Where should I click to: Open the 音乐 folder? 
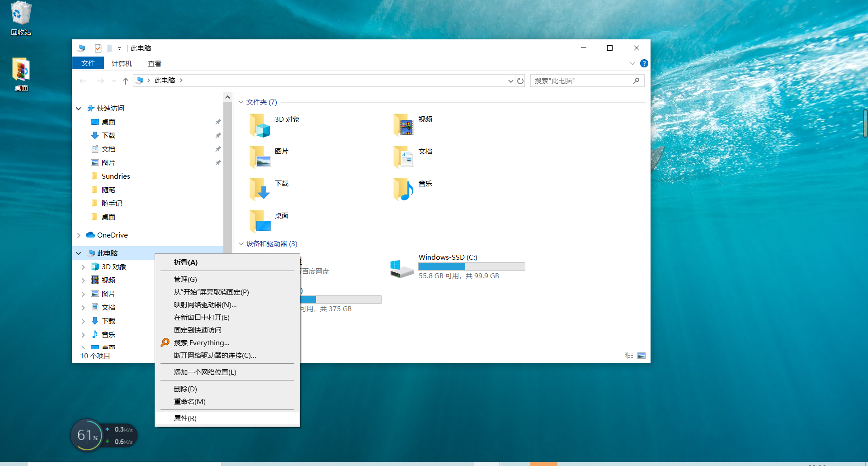425,184
